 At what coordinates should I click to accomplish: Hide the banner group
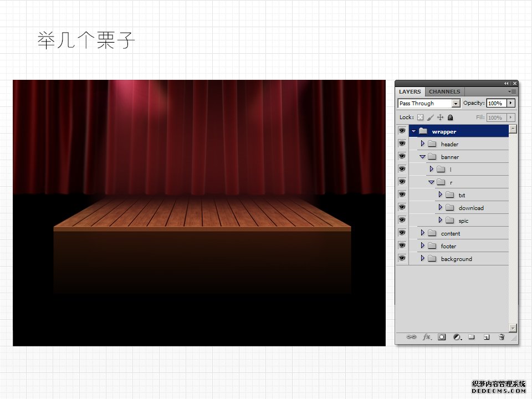(x=402, y=156)
